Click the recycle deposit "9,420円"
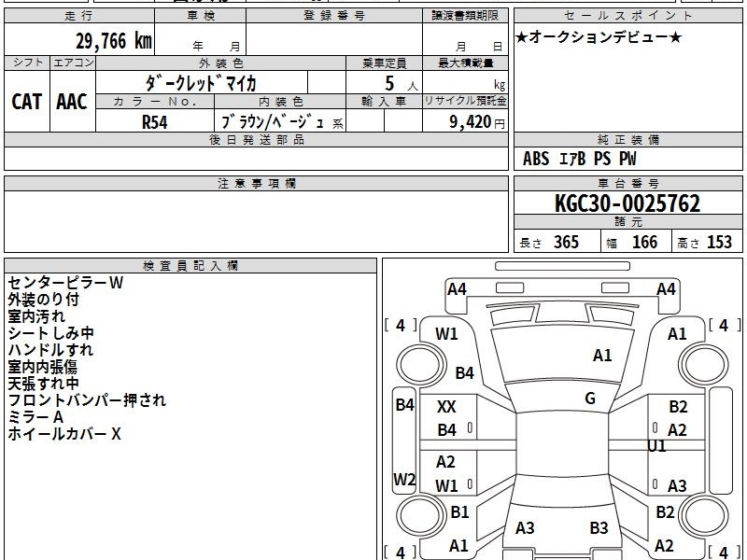The width and height of the screenshot is (747, 560). point(477,122)
